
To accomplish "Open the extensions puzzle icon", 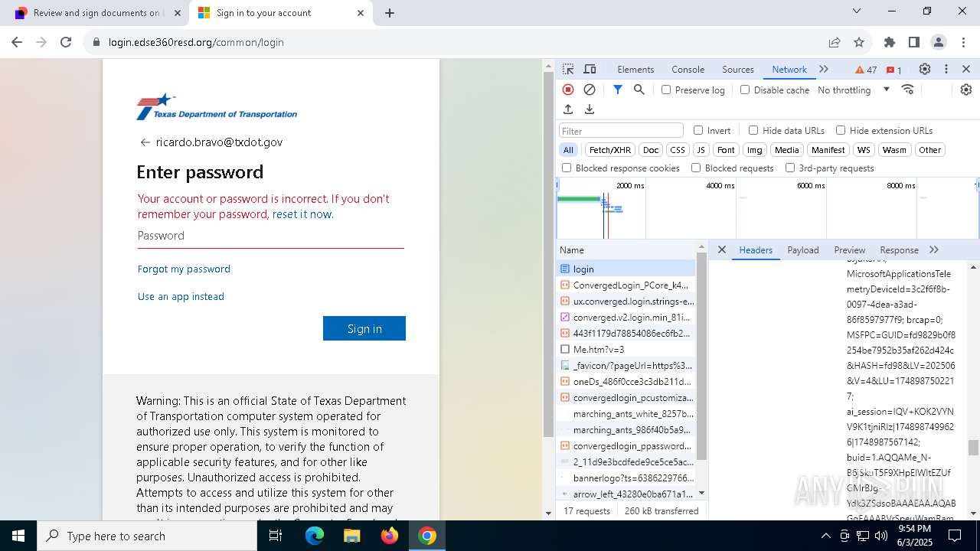I will pyautogui.click(x=890, y=42).
